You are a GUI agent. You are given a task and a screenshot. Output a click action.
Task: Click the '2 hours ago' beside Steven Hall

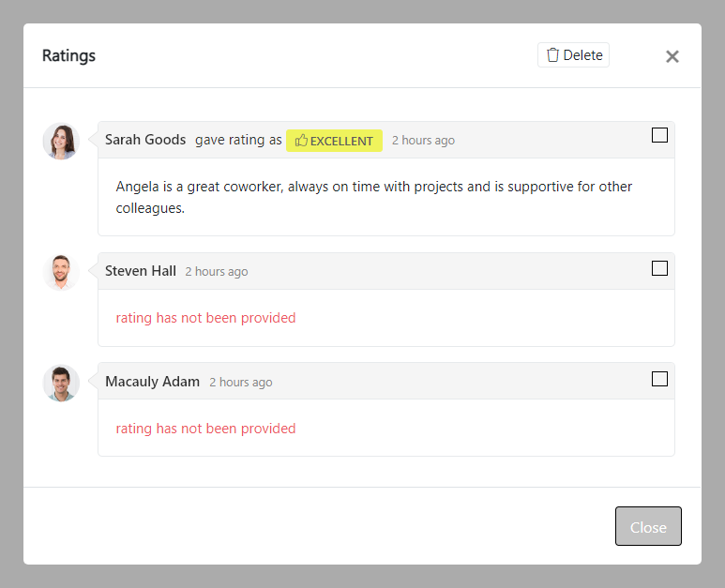click(217, 272)
